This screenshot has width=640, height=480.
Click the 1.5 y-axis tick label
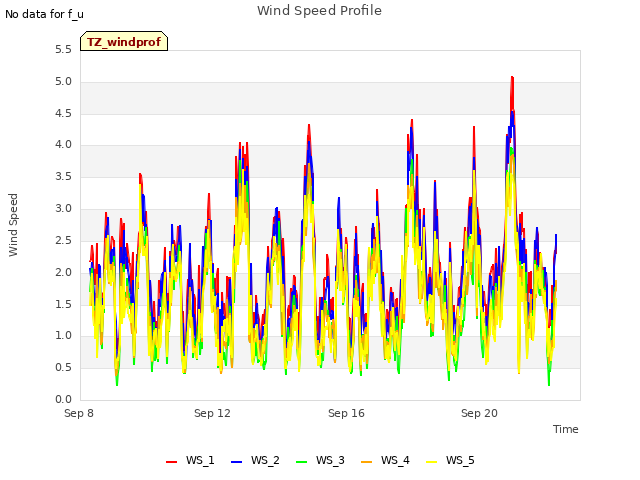point(63,304)
